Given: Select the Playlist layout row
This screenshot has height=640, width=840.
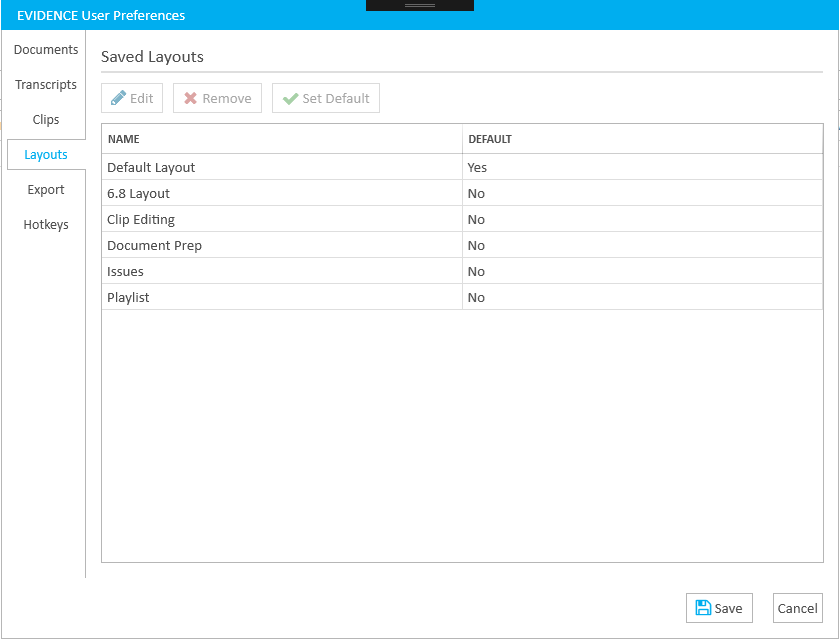Looking at the screenshot, I should pyautogui.click(x=128, y=298).
